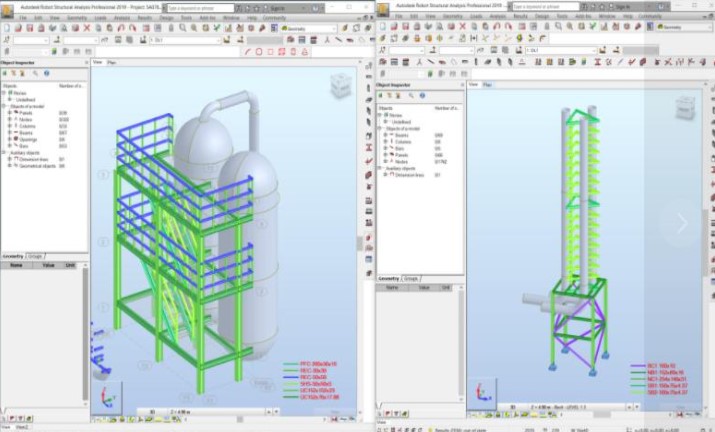
Task: Click the ViewCube in the left model view
Action: pos(339,85)
